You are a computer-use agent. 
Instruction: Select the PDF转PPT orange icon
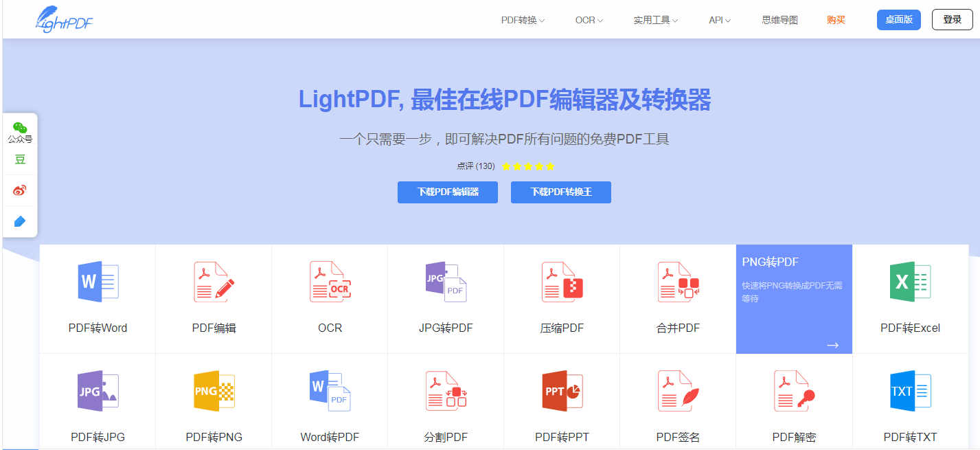[x=562, y=391]
